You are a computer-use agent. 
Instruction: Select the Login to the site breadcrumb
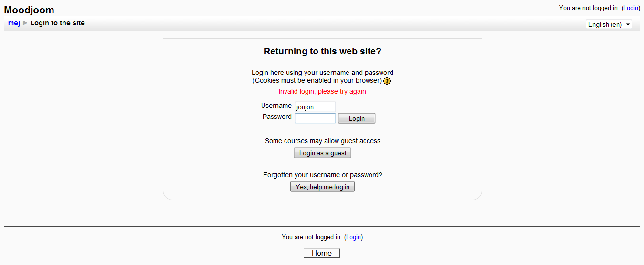coord(58,23)
